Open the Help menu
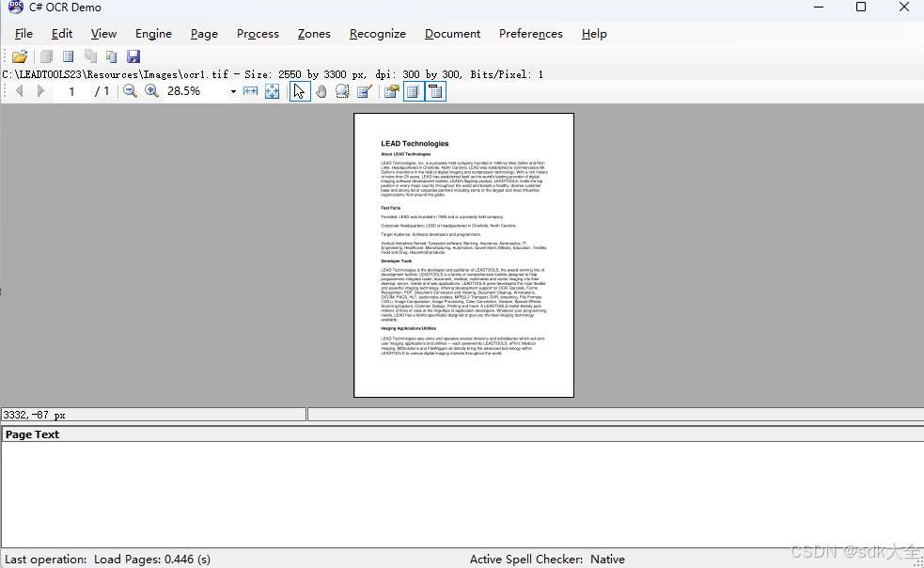The height and width of the screenshot is (568, 924). click(594, 34)
